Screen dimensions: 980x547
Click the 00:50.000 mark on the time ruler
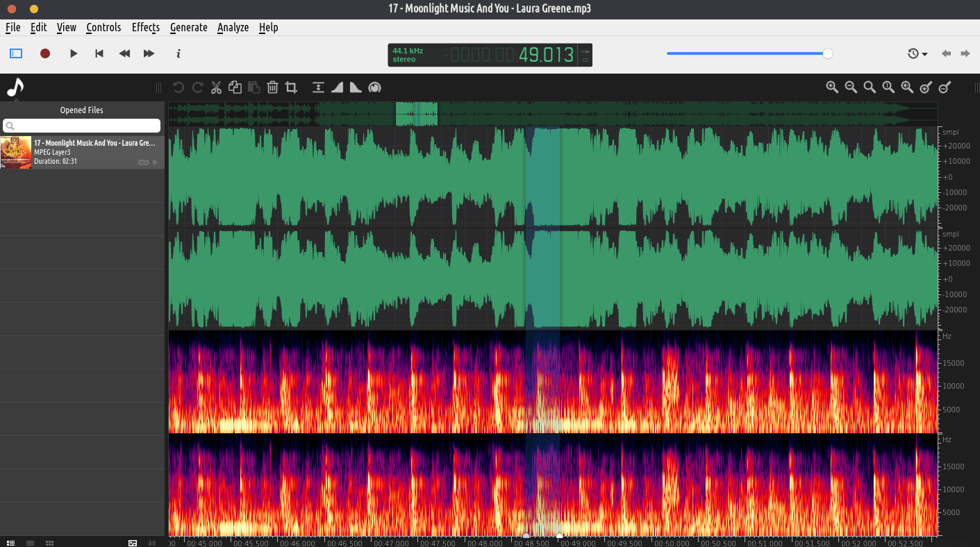pyautogui.click(x=670, y=543)
